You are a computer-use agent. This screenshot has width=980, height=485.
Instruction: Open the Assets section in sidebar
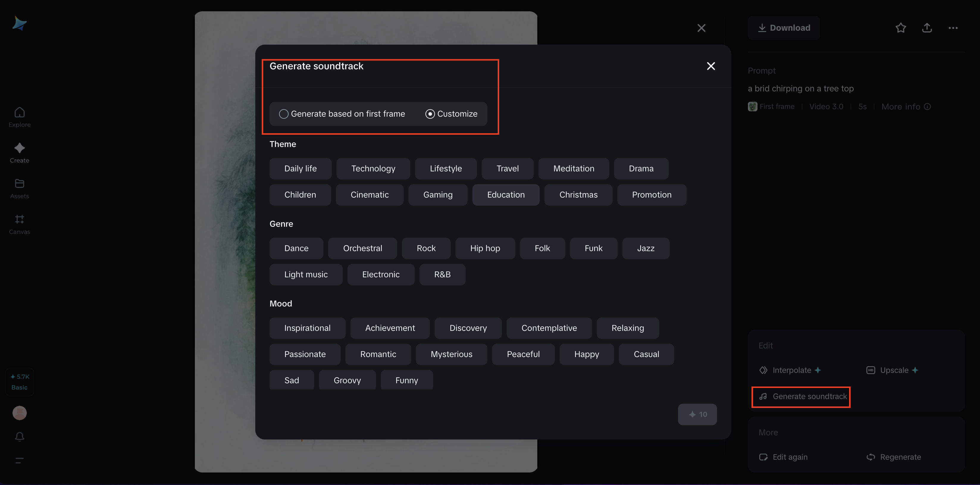point(19,188)
